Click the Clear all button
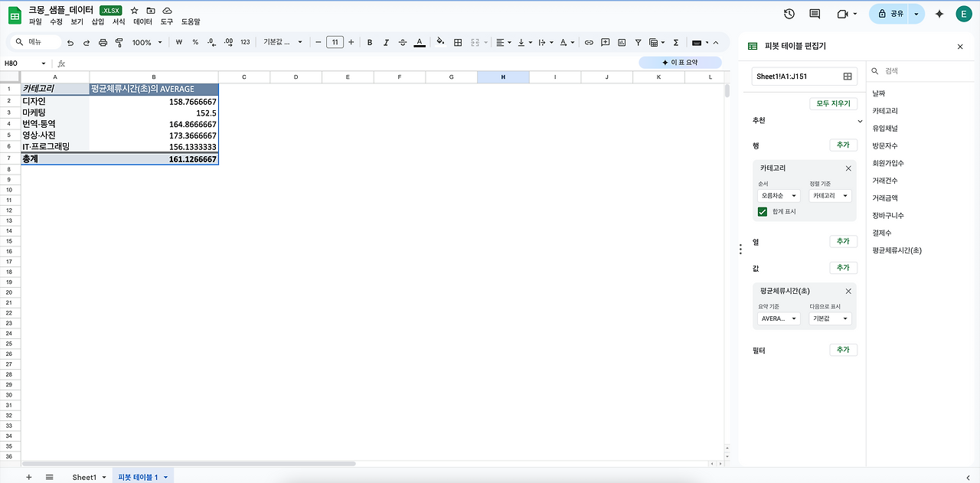Screen dimensions: 980x483 pos(833,103)
